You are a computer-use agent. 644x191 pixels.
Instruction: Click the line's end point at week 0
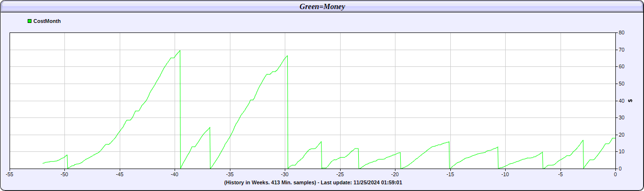tap(614, 138)
